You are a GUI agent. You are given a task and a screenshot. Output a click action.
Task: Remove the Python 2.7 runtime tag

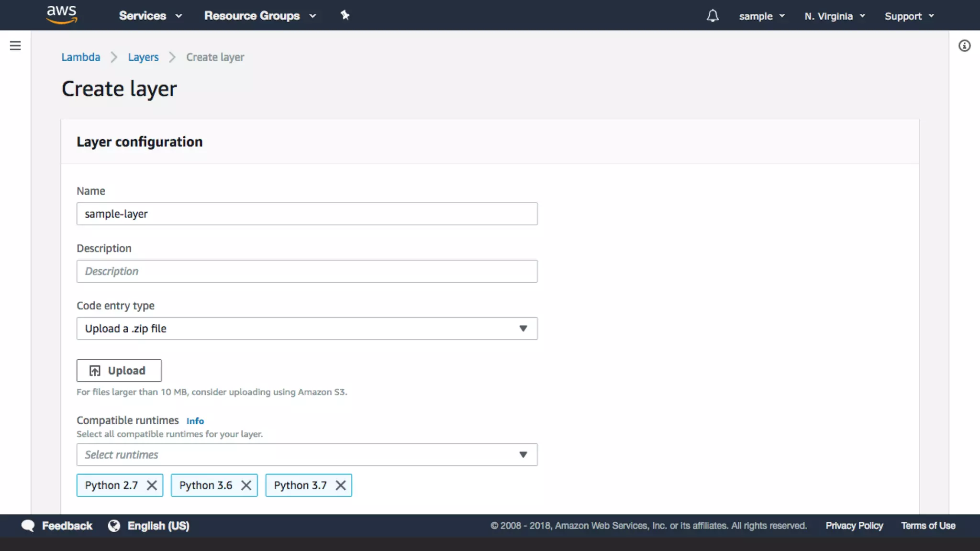coord(152,485)
